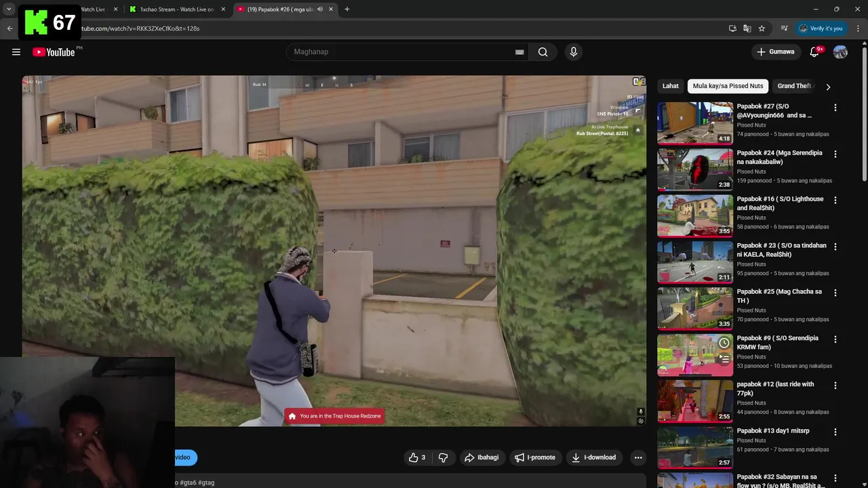The height and width of the screenshot is (488, 868).
Task: Open options menu for Papabok #9 video
Action: coord(835,339)
